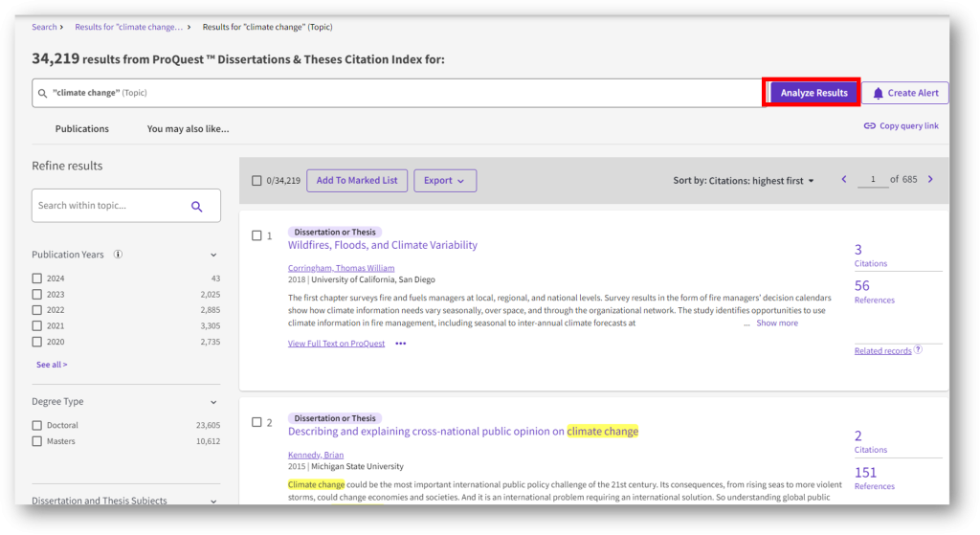Click the magnifier icon in Search within topic

point(197,207)
